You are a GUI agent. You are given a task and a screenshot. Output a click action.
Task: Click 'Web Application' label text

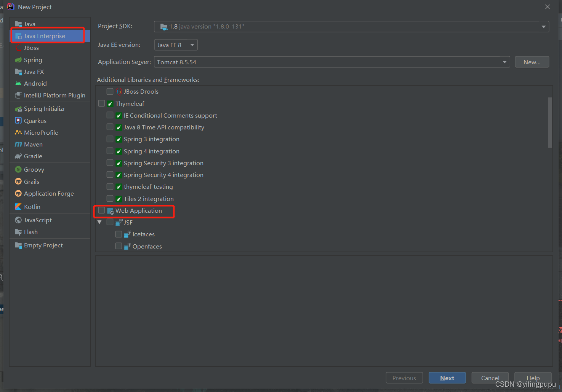point(139,210)
